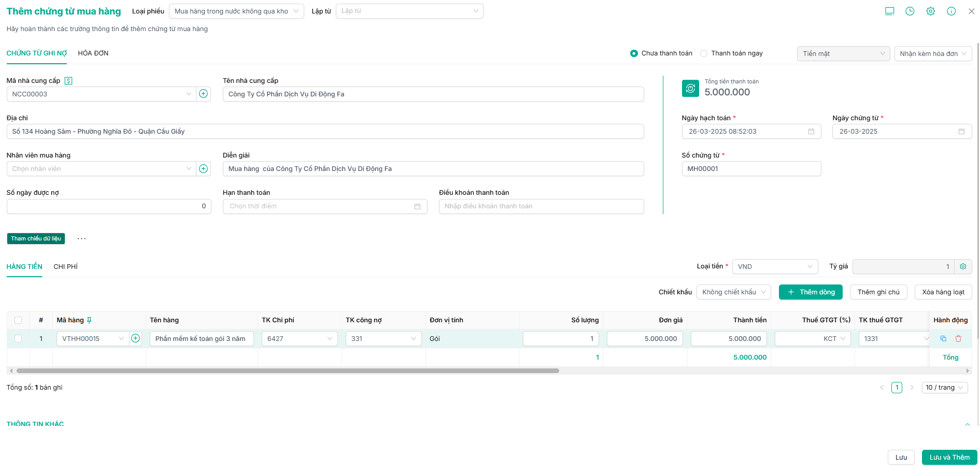980x470 pixels.
Task: Switch to the HÓA ĐƠN tab
Action: (x=93, y=53)
